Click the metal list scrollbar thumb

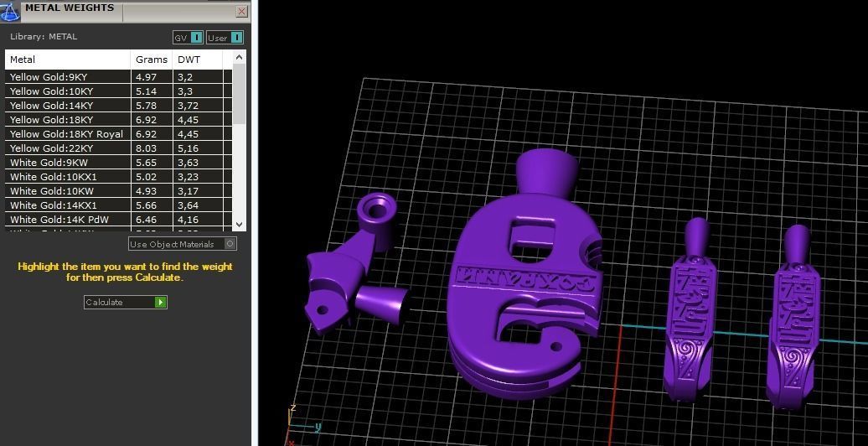coord(239,94)
